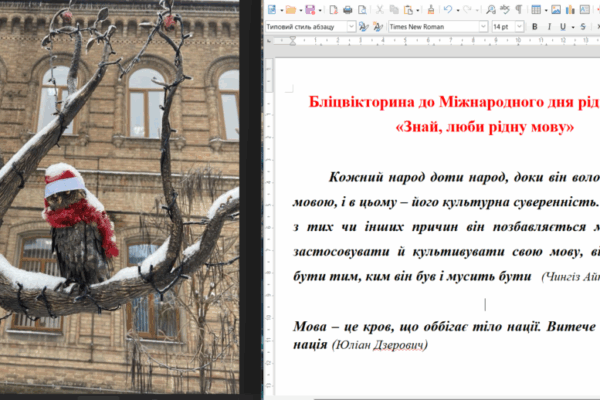Click the Insert Chart icon
Screen dimensions: 600x400
pyautogui.click(x=570, y=9)
